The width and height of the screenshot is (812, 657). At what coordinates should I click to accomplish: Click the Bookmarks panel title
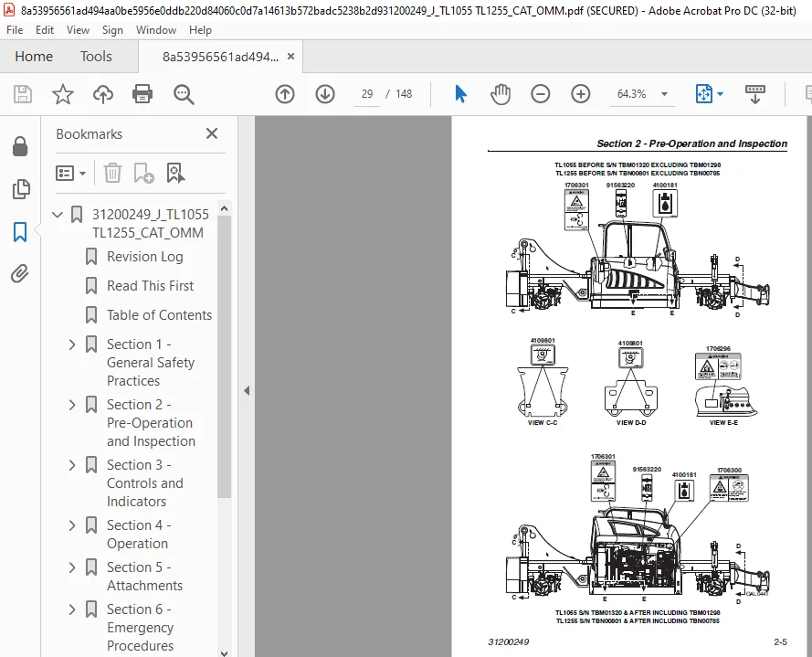click(x=90, y=134)
